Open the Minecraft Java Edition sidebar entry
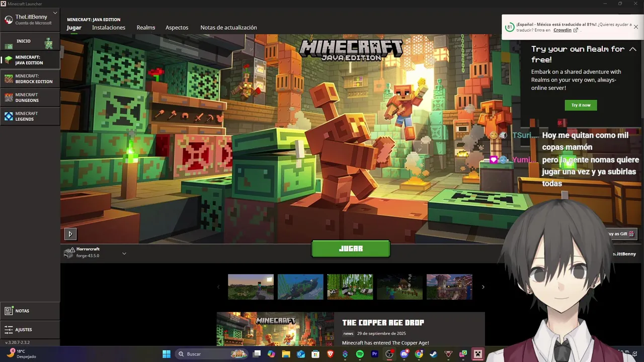The height and width of the screenshot is (362, 644). 30,60
